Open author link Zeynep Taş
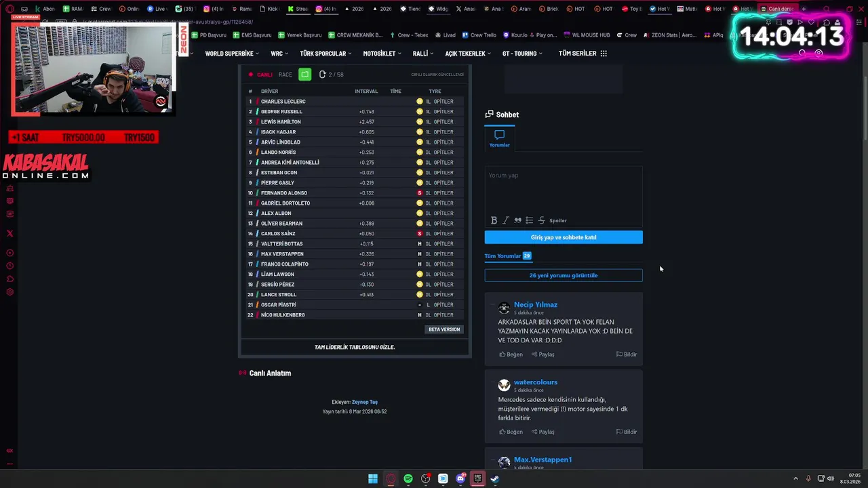 (365, 402)
